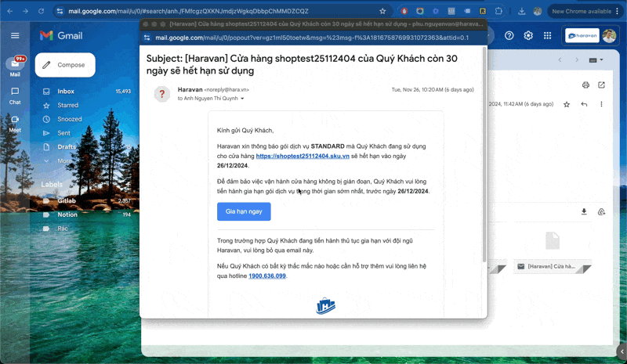Screen dimensions: 627x364
Task: Click the red Opera-like extension icon
Action: click(x=404, y=11)
